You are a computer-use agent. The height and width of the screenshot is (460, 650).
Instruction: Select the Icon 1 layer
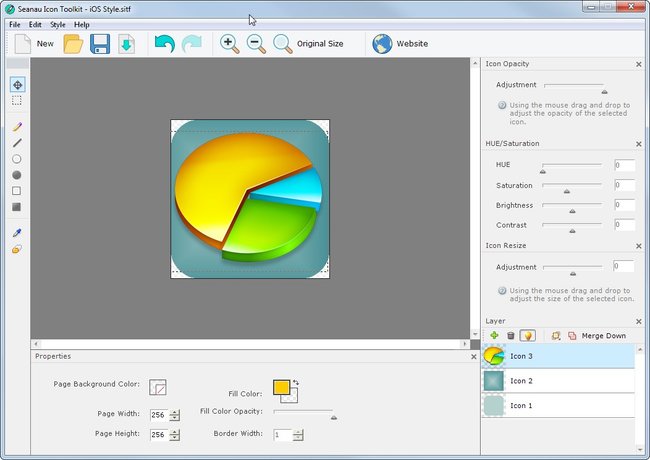(558, 405)
